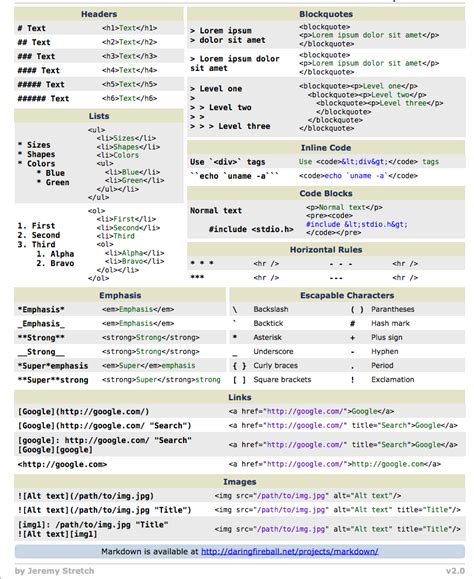Screen dimensions: 474x579
Task: Click the 'Exclamation' label
Action: pyautogui.click(x=393, y=379)
